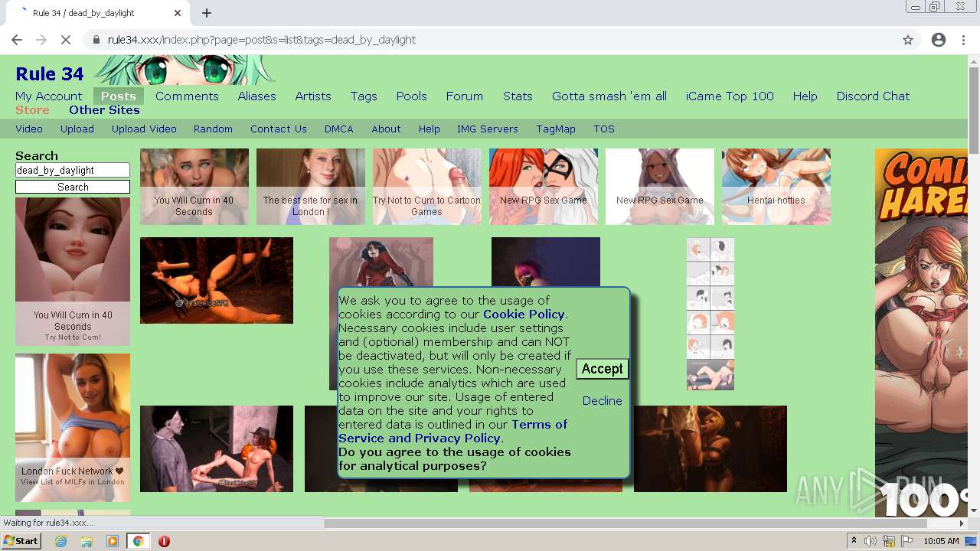
Task: Open Contact Us
Action: 278,129
